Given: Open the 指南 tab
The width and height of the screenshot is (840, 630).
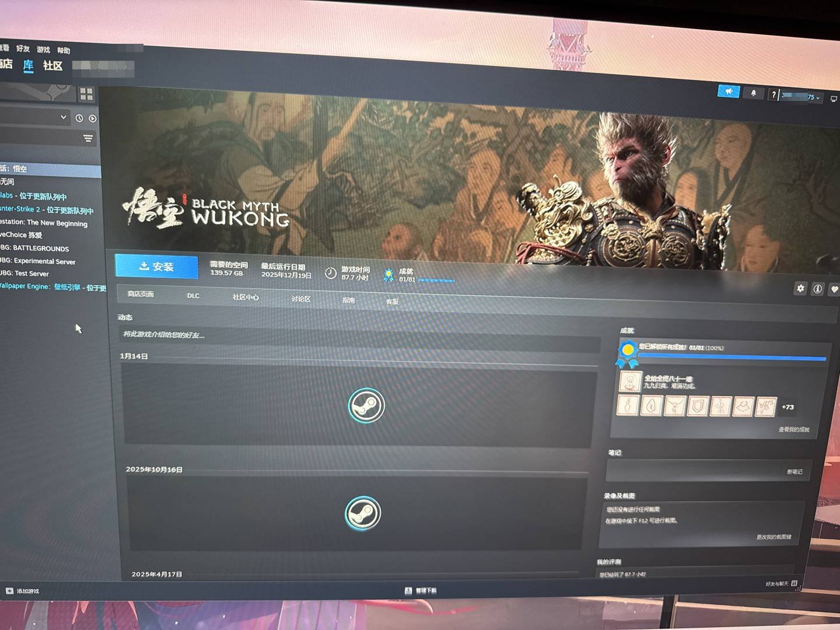Looking at the screenshot, I should 348,300.
